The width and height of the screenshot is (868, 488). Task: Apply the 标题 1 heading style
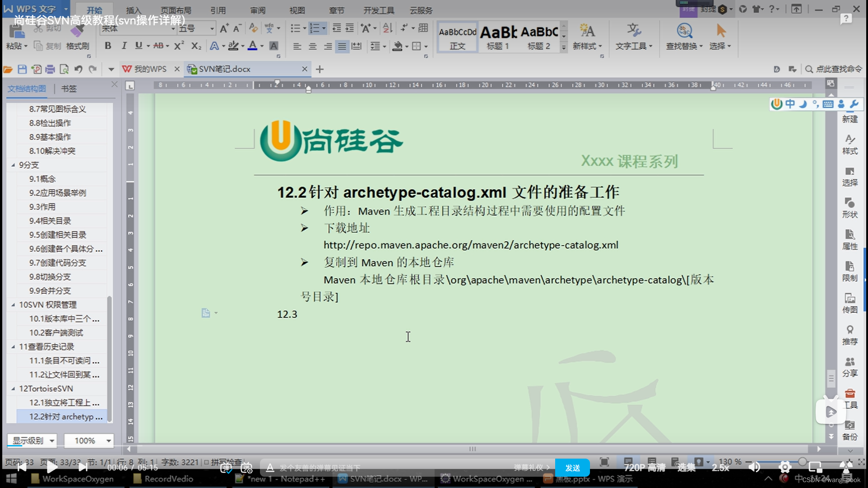[498, 37]
